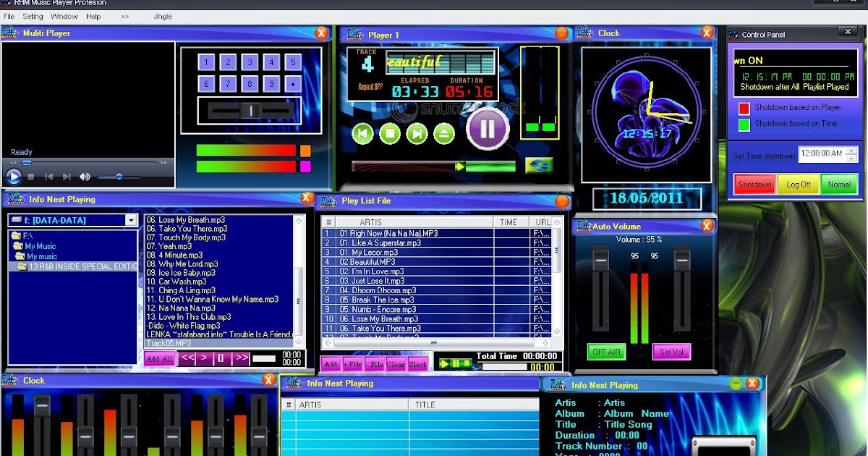Click the pink Add button under playlist

pyautogui.click(x=331, y=364)
